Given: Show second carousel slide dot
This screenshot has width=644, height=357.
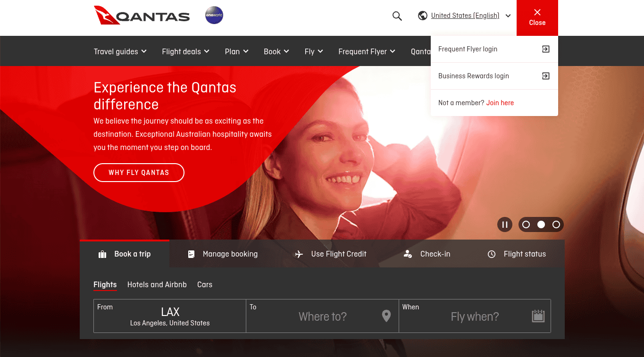Looking at the screenshot, I should [541, 224].
